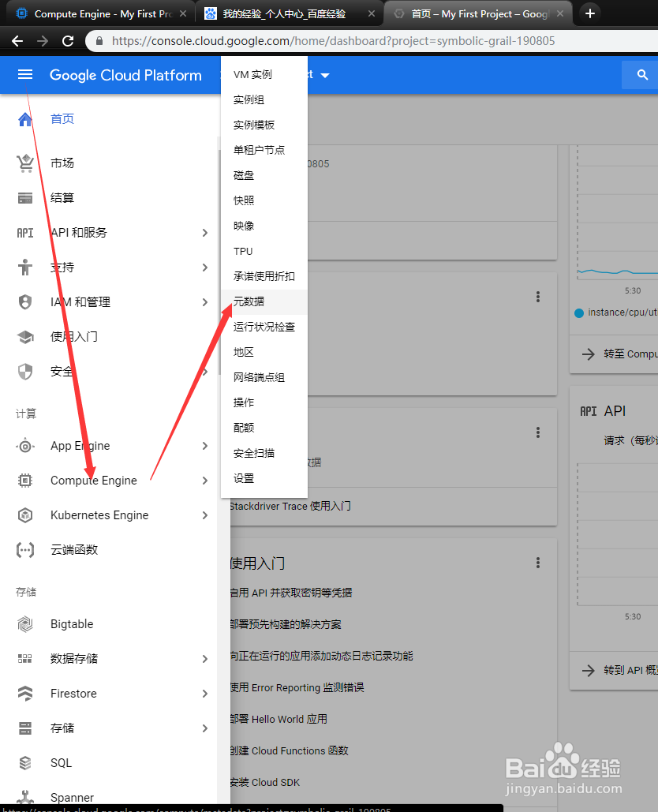Click the IAM shield icon
This screenshot has height=812, width=658.
[x=24, y=302]
